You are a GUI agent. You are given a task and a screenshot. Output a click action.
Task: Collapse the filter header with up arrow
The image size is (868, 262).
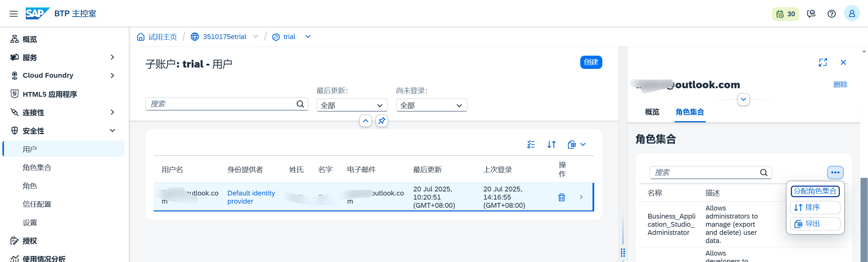tap(366, 121)
